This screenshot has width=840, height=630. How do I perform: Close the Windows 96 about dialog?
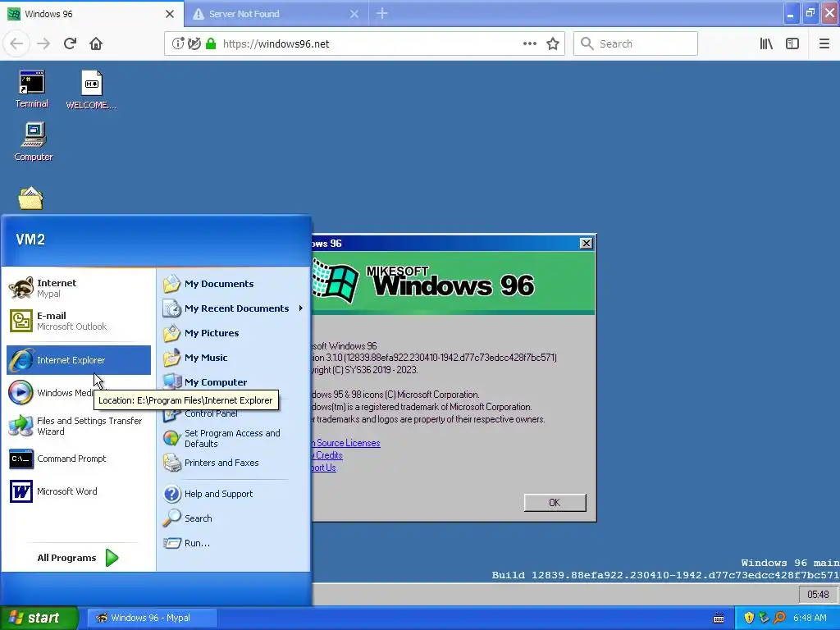(586, 243)
